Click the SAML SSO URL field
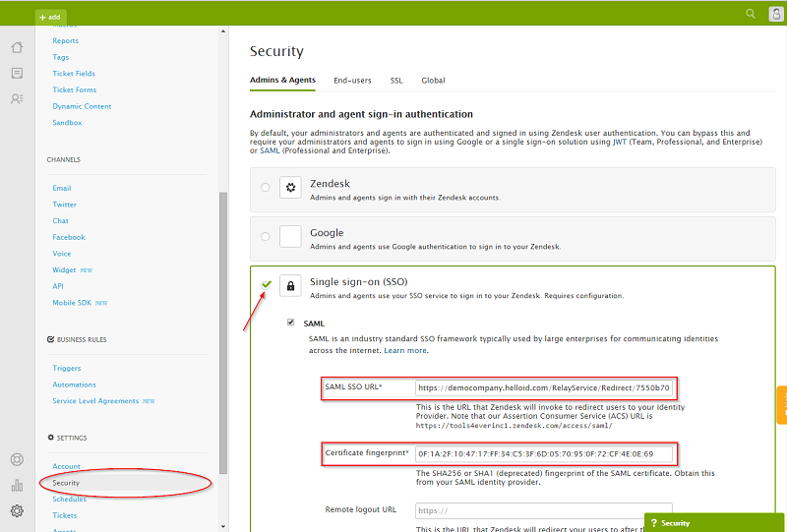Screen dimensions: 787x532 pos(544,388)
